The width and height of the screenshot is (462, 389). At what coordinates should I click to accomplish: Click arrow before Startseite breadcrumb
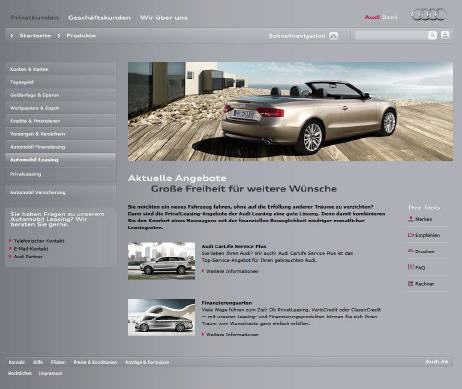[x=12, y=36]
